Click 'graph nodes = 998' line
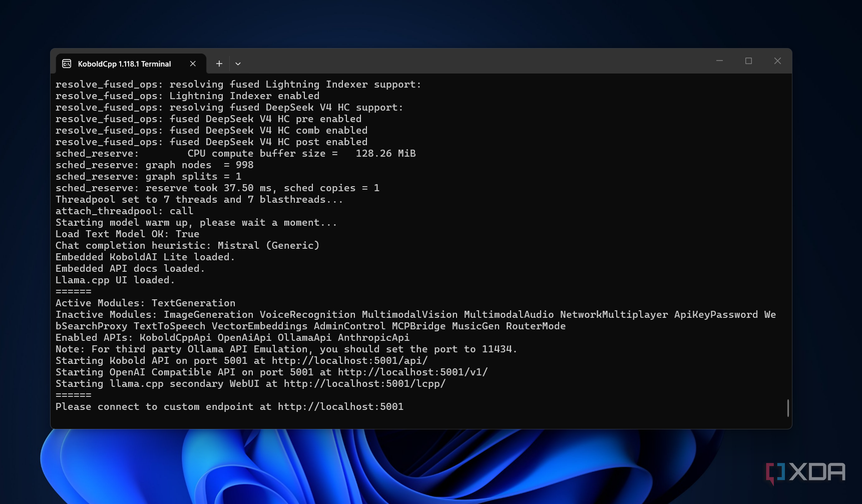The height and width of the screenshot is (504, 862). click(x=155, y=165)
